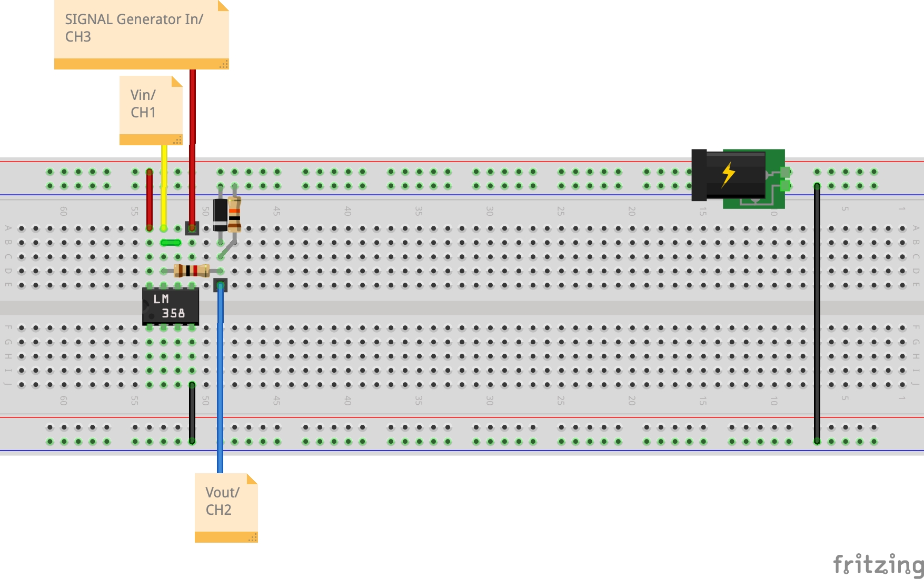Screen dimensions: 924x579
Task: Click the short green jumper wire
Action: point(171,243)
